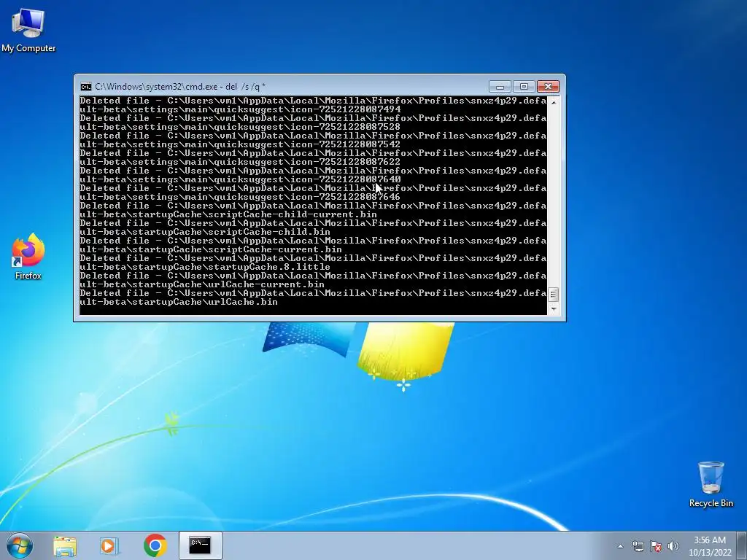Close the cmd.exe window
Viewport: 747px width, 560px height.
click(548, 87)
